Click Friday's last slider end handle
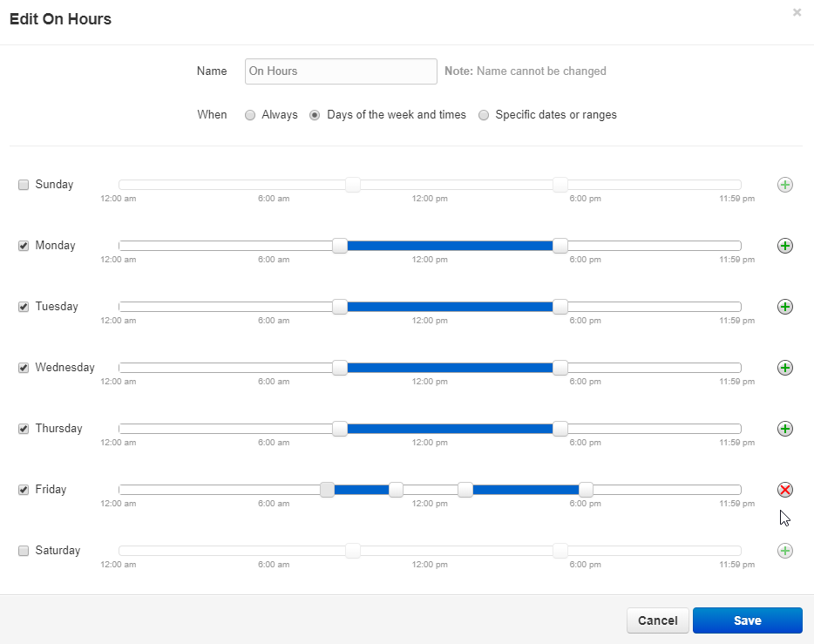 point(586,490)
